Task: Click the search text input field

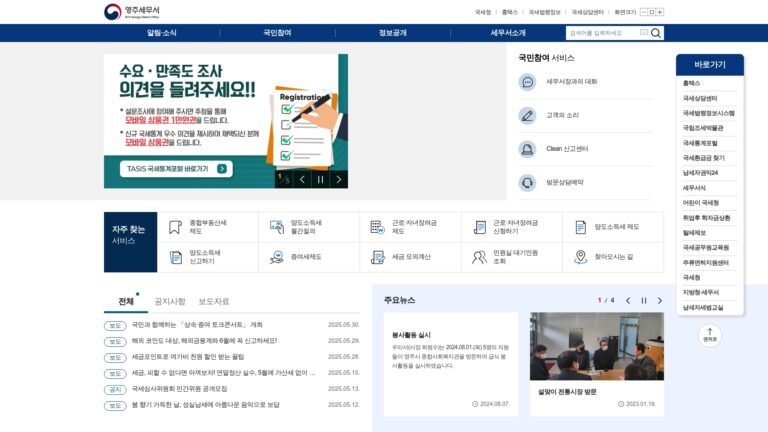Action: tap(603, 33)
